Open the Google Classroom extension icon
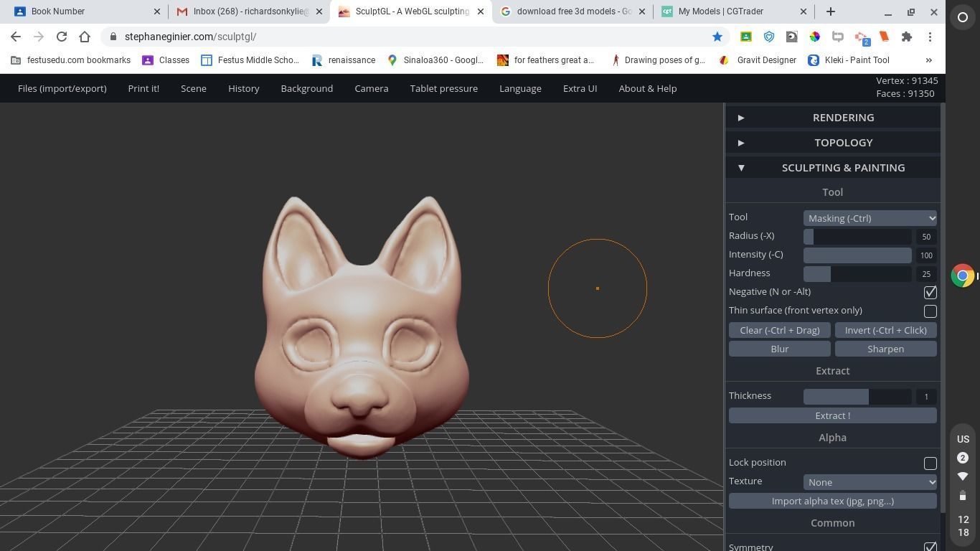This screenshot has width=980, height=551. tap(746, 37)
